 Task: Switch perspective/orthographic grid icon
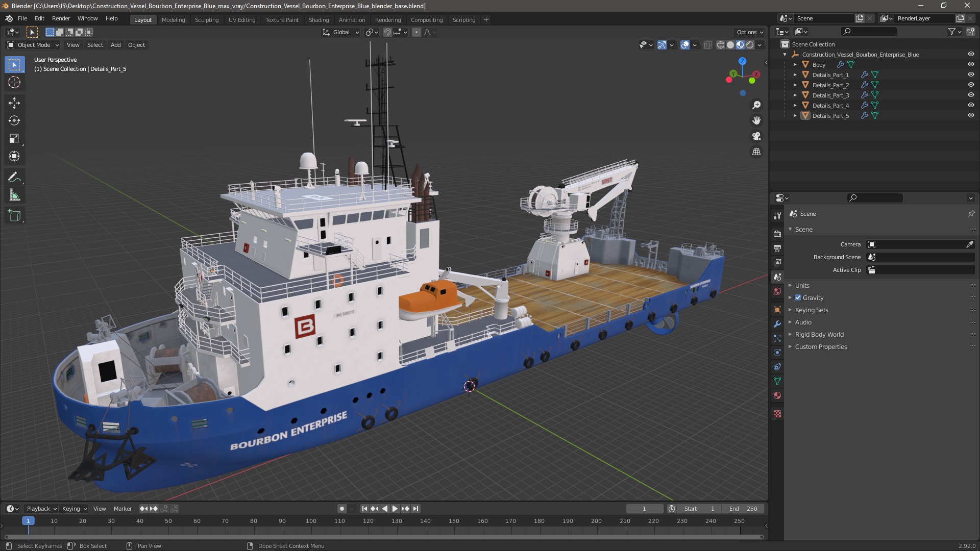pyautogui.click(x=756, y=152)
